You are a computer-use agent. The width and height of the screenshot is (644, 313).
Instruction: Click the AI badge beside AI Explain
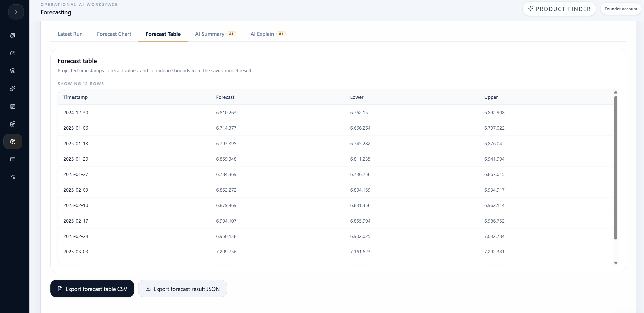click(281, 34)
